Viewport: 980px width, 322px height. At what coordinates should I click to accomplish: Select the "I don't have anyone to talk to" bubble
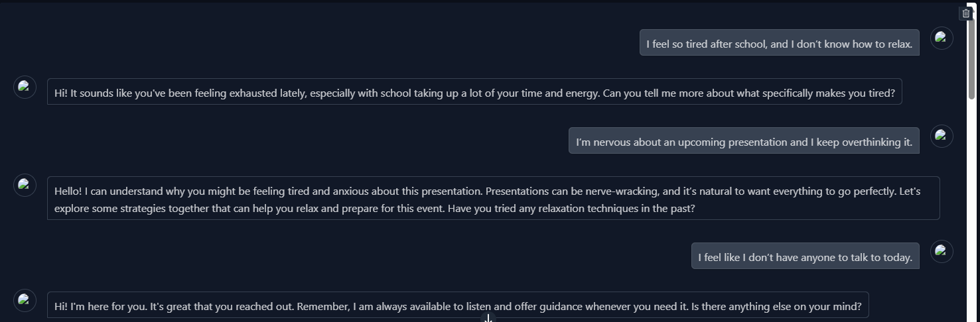805,256
